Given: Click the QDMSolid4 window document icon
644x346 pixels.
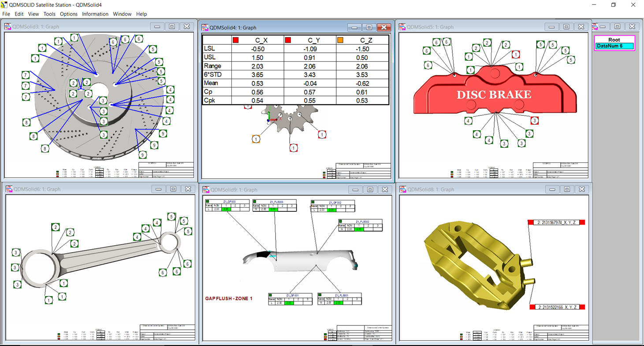Looking at the screenshot, I should coord(205,27).
